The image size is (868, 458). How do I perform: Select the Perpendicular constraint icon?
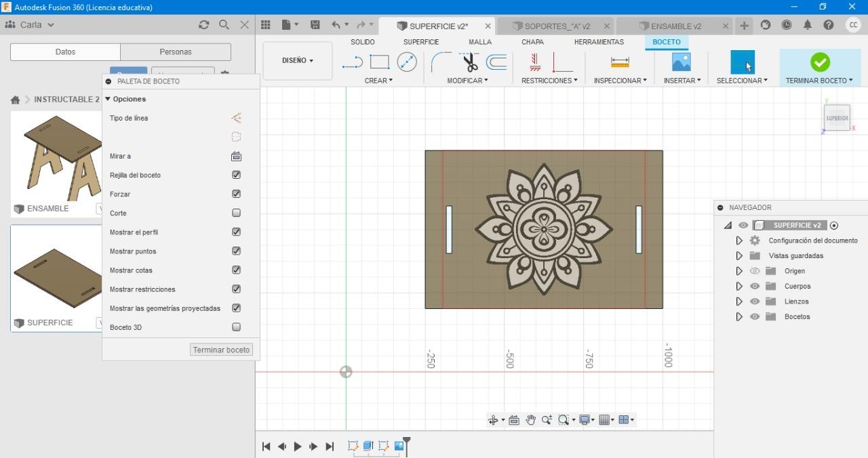[x=562, y=62]
